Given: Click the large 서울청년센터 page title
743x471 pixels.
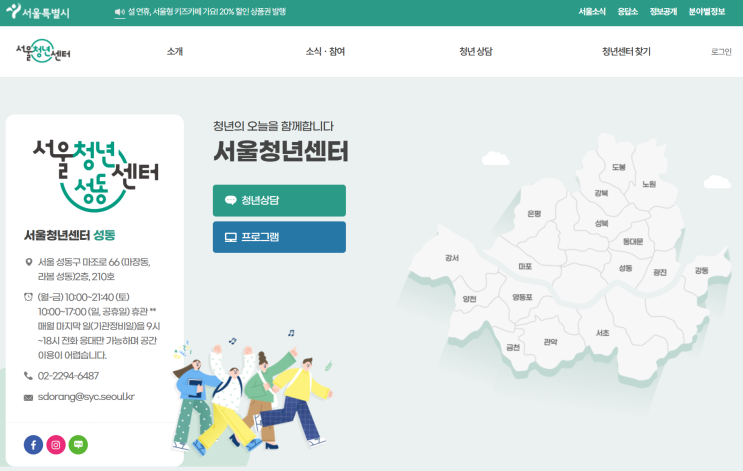Looking at the screenshot, I should click(281, 151).
